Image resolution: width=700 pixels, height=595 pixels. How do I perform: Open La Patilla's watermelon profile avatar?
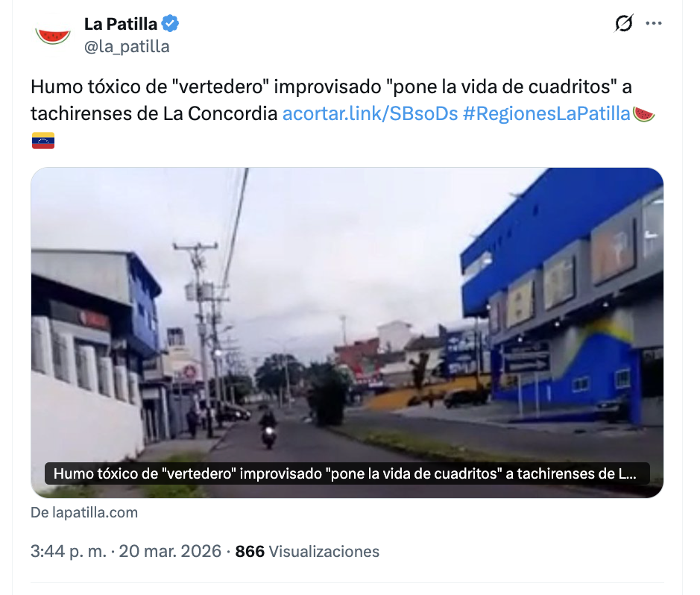[x=53, y=35]
